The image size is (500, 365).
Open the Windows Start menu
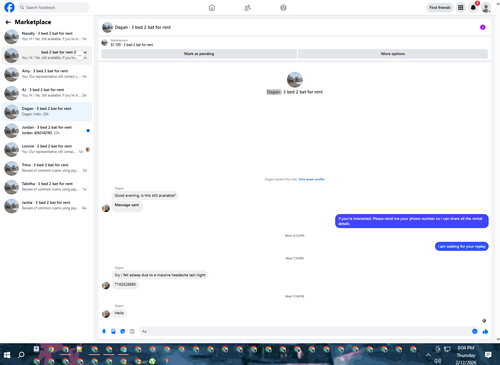pos(7,355)
